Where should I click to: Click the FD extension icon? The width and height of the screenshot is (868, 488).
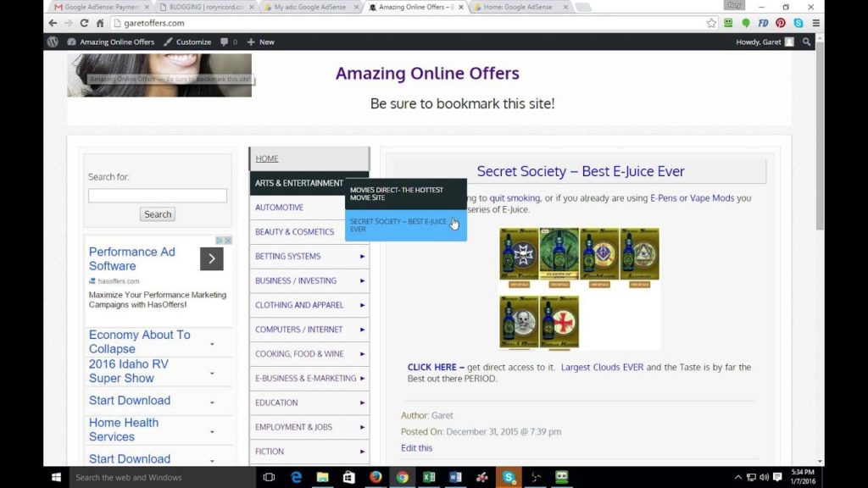click(763, 23)
